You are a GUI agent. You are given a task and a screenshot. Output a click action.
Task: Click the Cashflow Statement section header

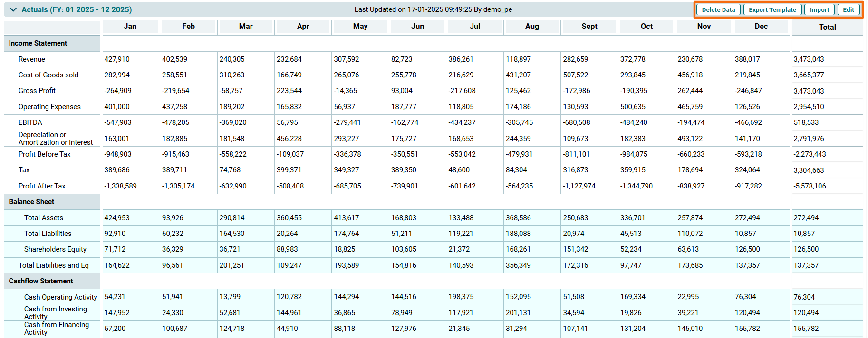point(41,281)
